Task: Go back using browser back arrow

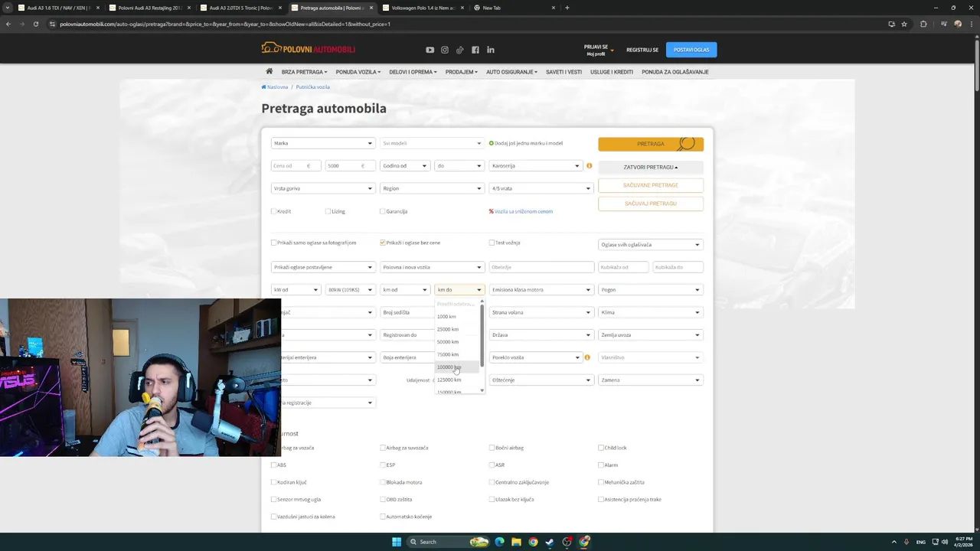Action: tap(8, 24)
